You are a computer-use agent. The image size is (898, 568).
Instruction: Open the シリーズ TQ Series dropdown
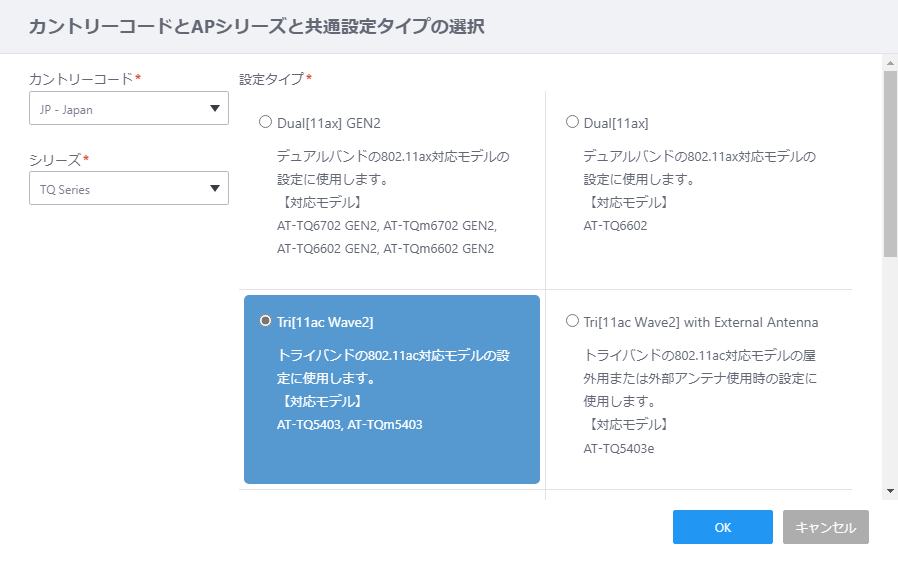[129, 188]
